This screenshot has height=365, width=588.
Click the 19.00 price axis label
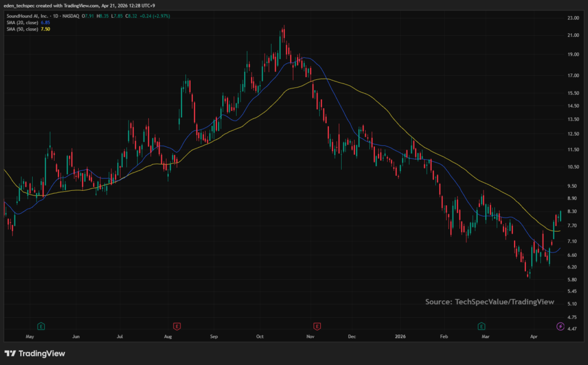[574, 55]
